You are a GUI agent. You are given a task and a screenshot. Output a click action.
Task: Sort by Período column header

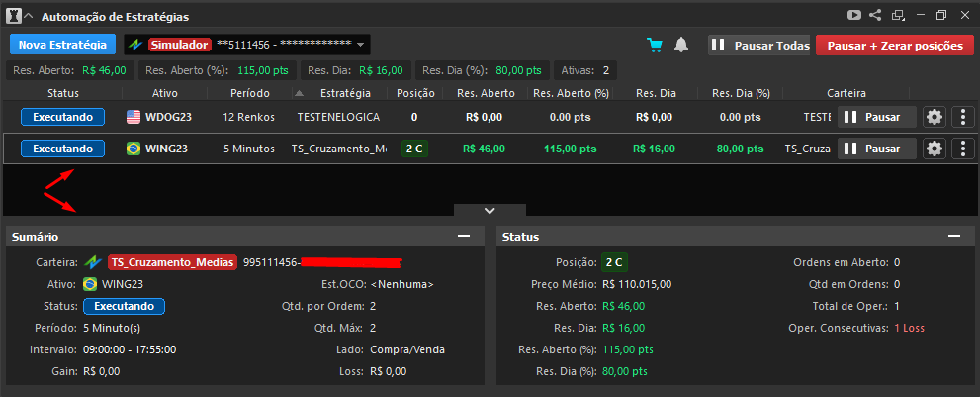tap(249, 93)
